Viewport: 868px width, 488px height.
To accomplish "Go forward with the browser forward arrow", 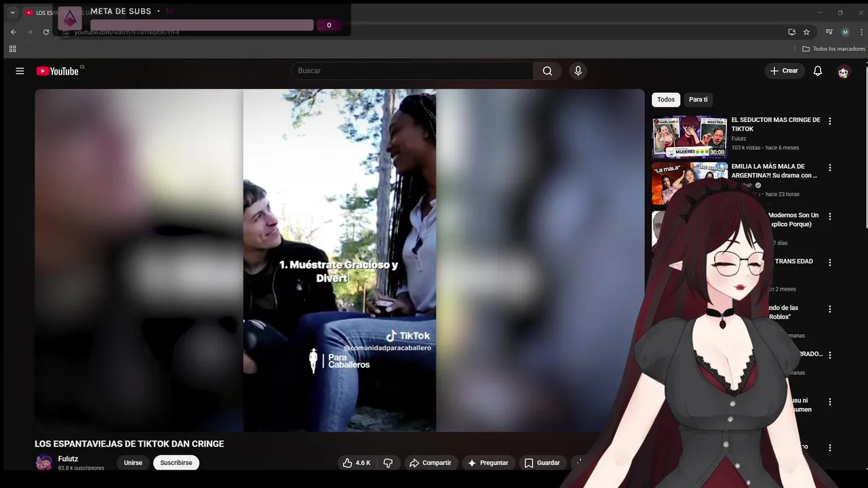I will point(30,32).
